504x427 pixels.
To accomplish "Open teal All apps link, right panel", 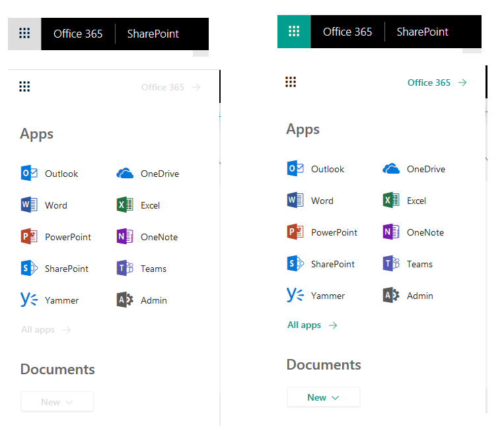I will [304, 325].
